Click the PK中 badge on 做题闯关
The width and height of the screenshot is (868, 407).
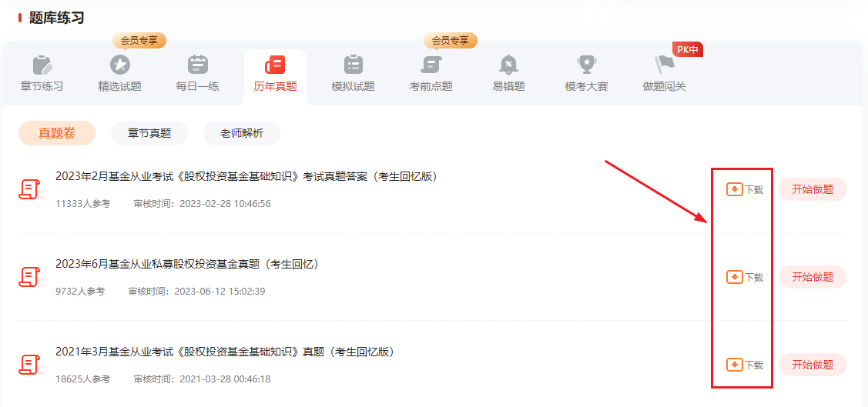tap(688, 49)
